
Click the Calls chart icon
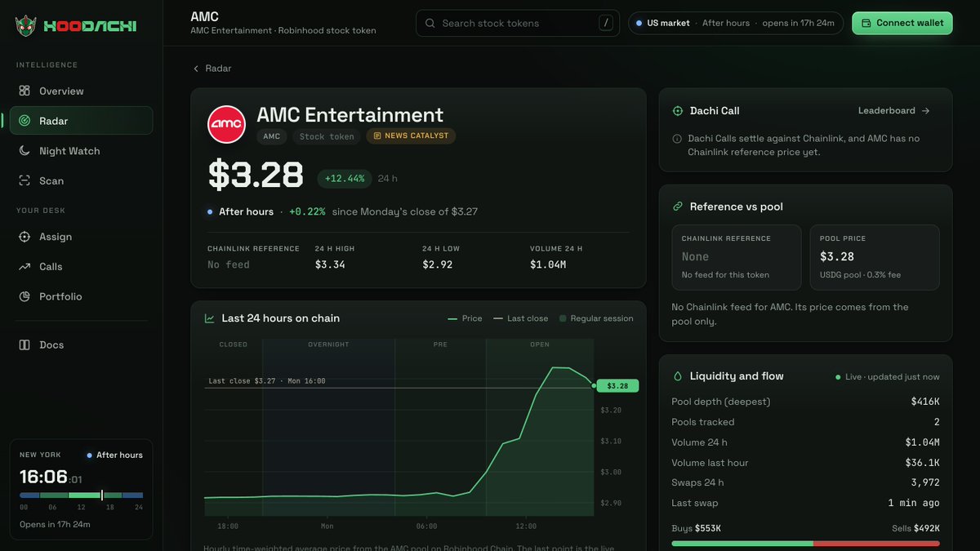click(24, 267)
